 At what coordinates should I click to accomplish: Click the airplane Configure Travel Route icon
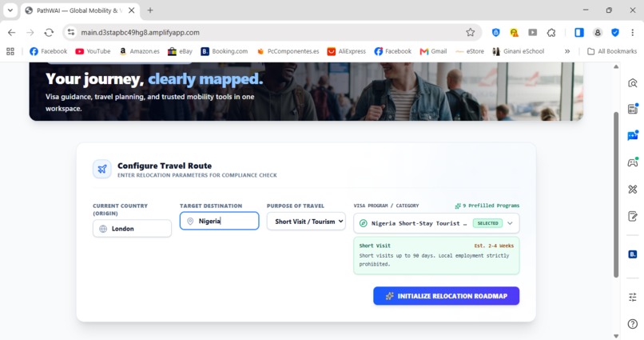[x=101, y=169]
